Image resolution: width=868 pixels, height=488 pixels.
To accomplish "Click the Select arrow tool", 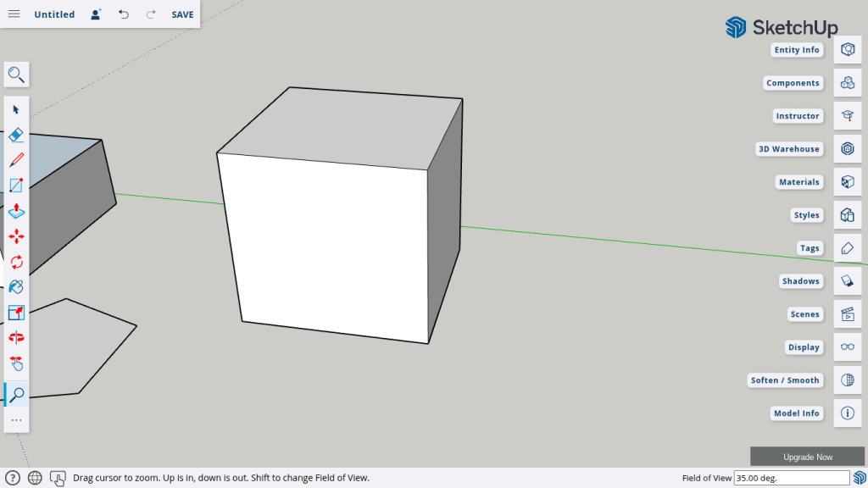I will point(16,109).
